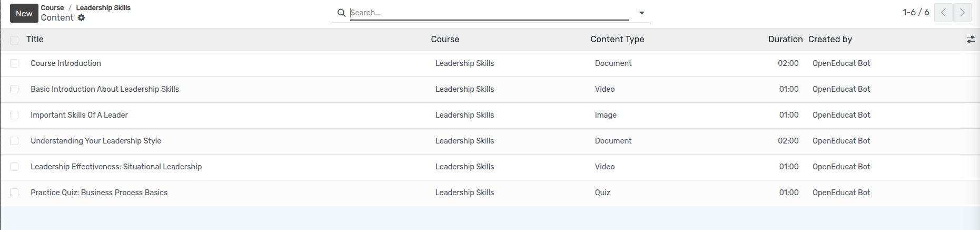980x230 pixels.
Task: Check the Course Introduction row checkbox
Action: (x=14, y=63)
